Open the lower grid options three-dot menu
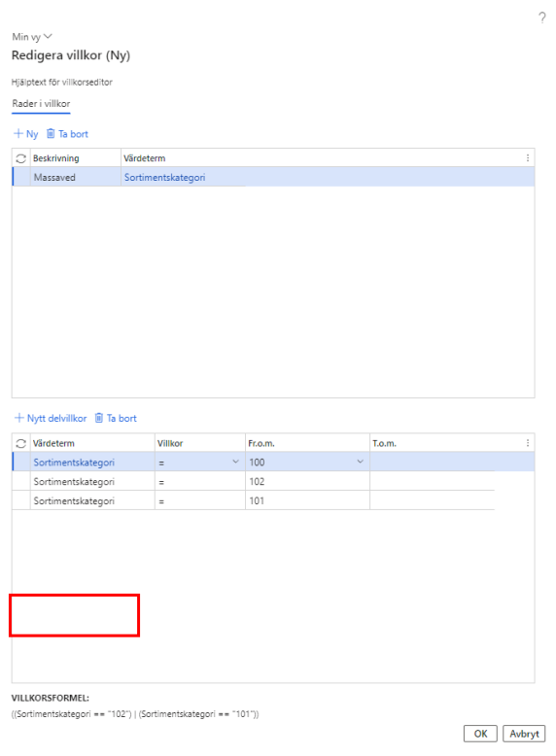Screen dimensions: 556x756 click(x=528, y=442)
